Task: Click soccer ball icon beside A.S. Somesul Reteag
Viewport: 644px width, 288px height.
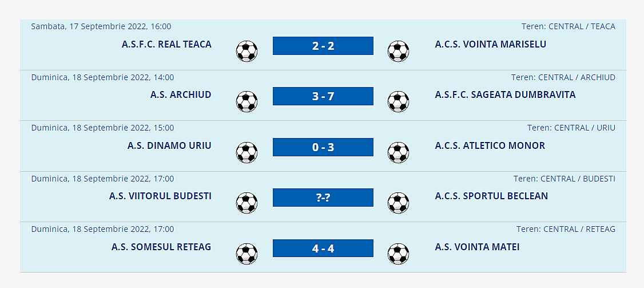Action: pyautogui.click(x=247, y=254)
